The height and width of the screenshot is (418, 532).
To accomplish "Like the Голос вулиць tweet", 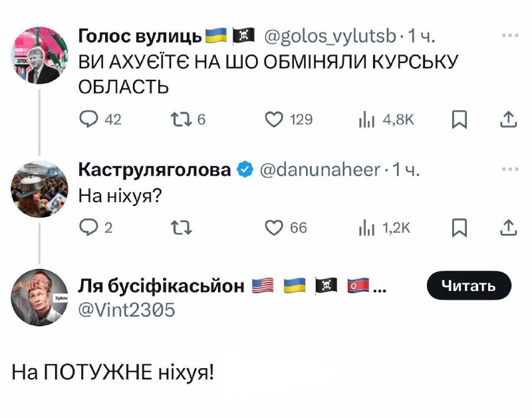I will pyautogui.click(x=275, y=119).
